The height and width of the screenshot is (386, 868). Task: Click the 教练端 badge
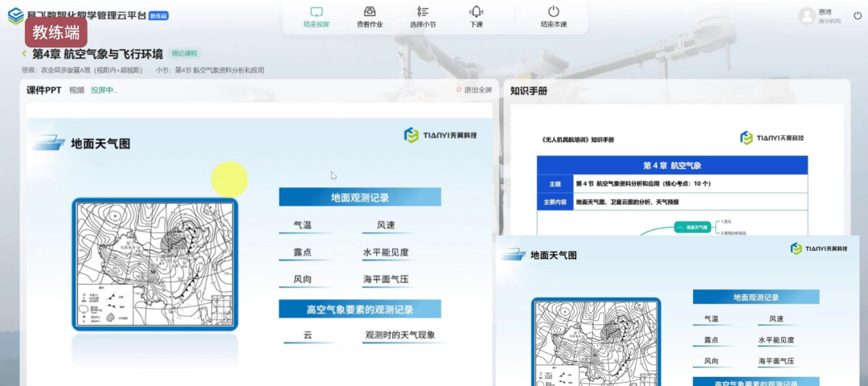[x=55, y=32]
